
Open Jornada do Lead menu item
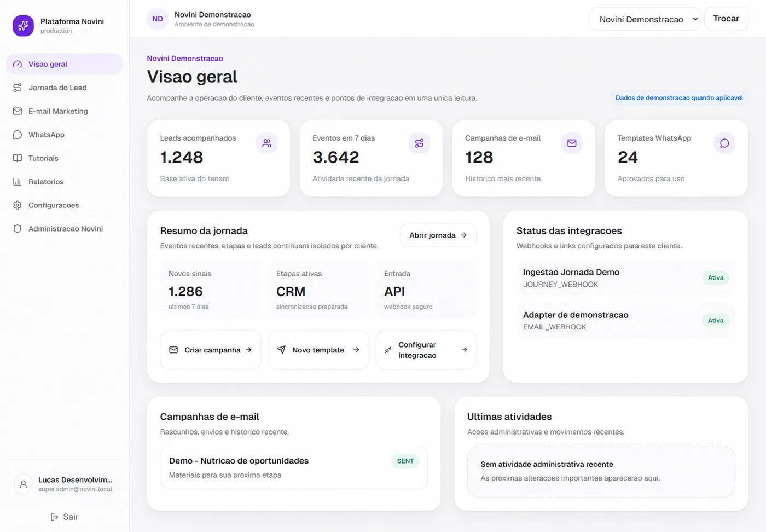[x=64, y=88]
